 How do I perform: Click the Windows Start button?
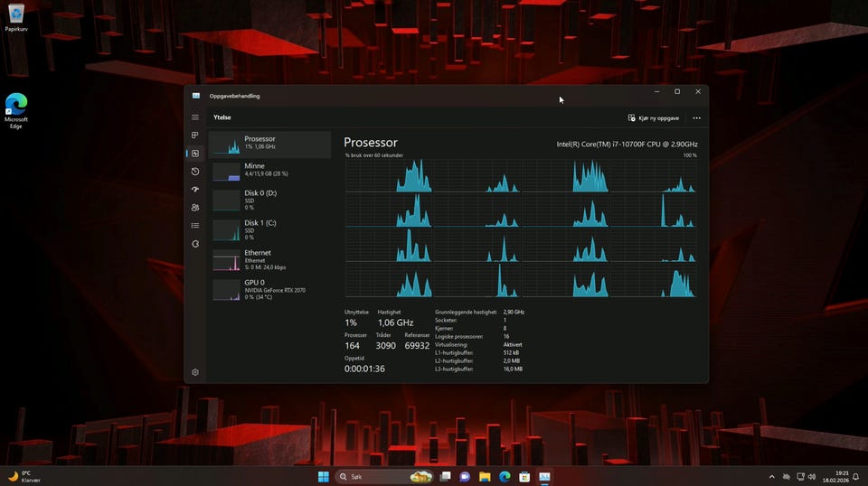pyautogui.click(x=324, y=476)
